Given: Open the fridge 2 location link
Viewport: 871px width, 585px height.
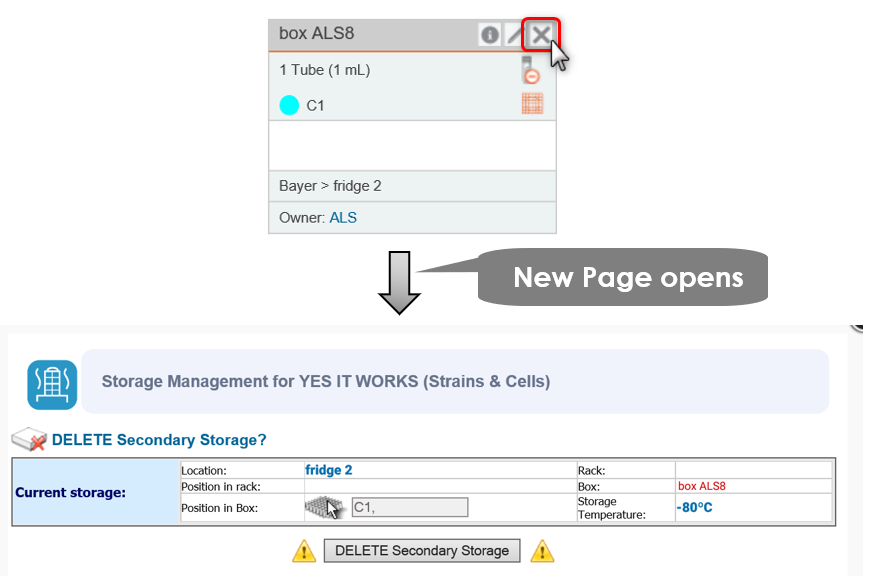Looking at the screenshot, I should [328, 470].
